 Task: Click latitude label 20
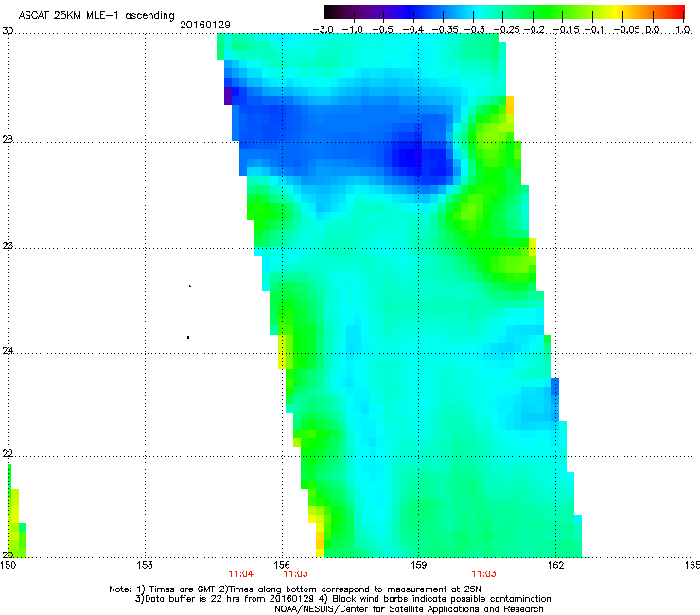point(8,554)
